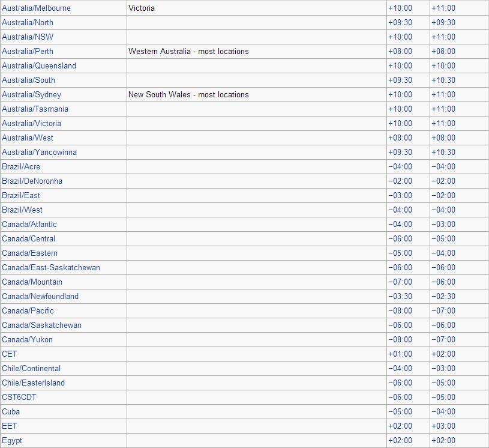The height and width of the screenshot is (448, 489).
Task: Click the −03:30 offset in the Canada/Newfoundland row
Action: click(400, 297)
